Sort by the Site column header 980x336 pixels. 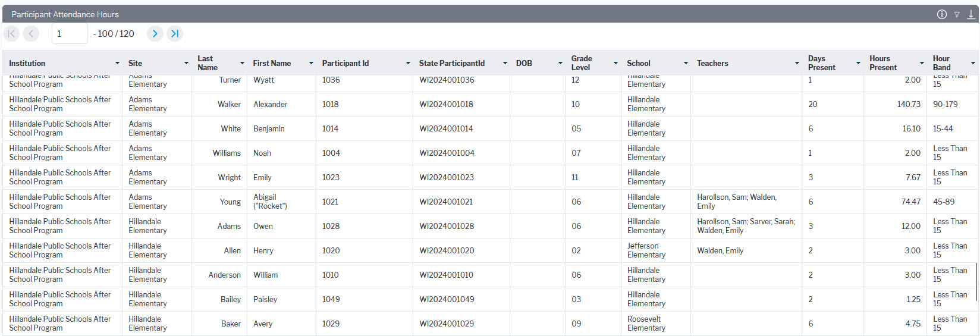pyautogui.click(x=135, y=63)
